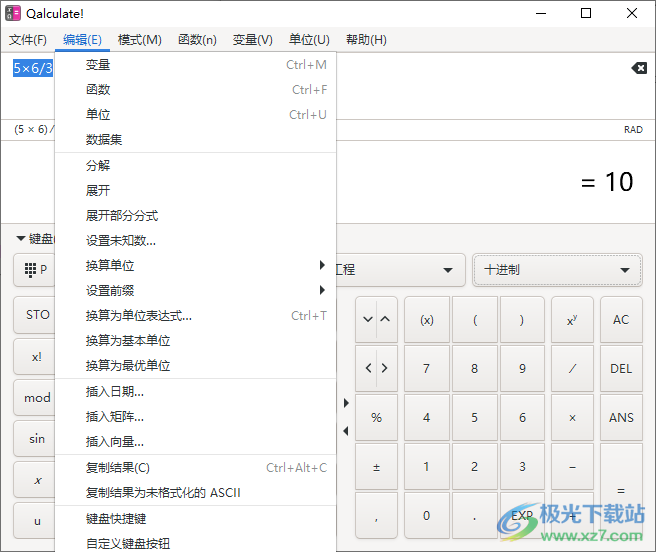Click the x variable button

[x=35, y=480]
